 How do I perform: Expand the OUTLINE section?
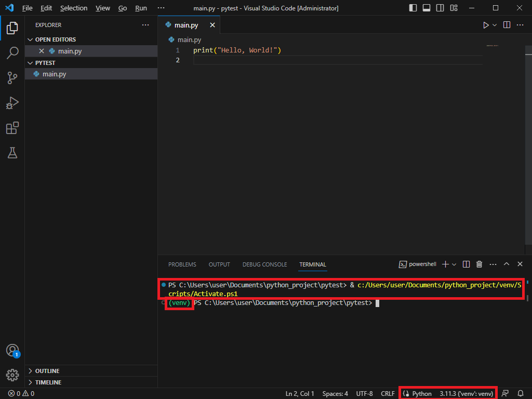(47, 371)
